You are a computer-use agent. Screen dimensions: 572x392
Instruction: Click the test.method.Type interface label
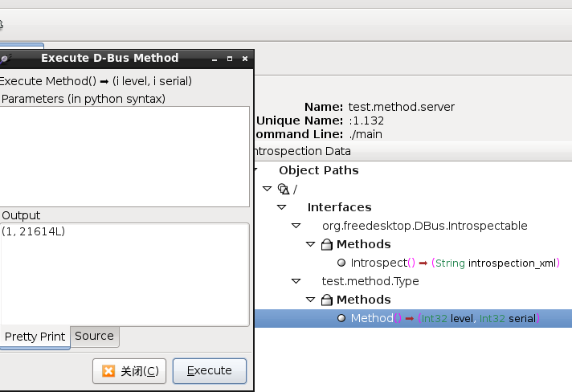coord(370,281)
